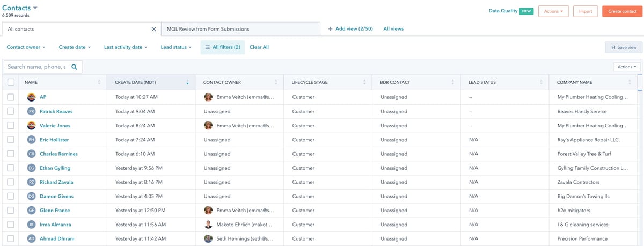The width and height of the screenshot is (644, 246).
Task: Tick Patrick Reaves row checkbox
Action: click(x=11, y=111)
